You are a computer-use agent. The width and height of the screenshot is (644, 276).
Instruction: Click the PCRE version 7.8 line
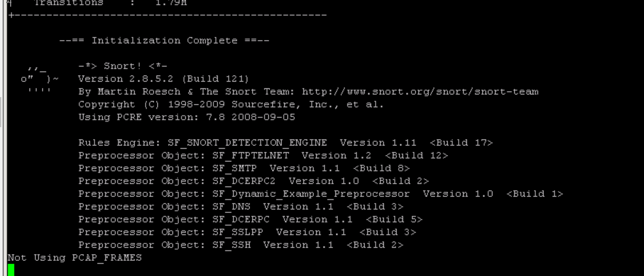[x=187, y=118]
